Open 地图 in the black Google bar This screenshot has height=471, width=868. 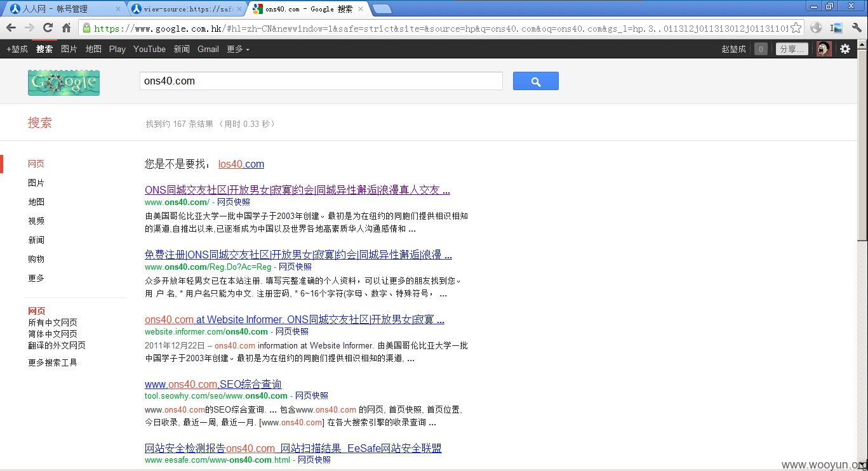(x=93, y=49)
